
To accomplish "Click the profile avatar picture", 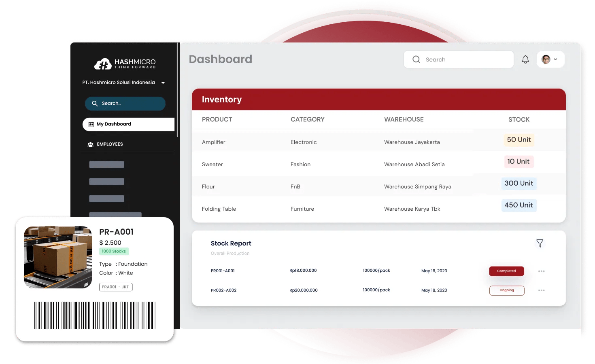I will [546, 59].
